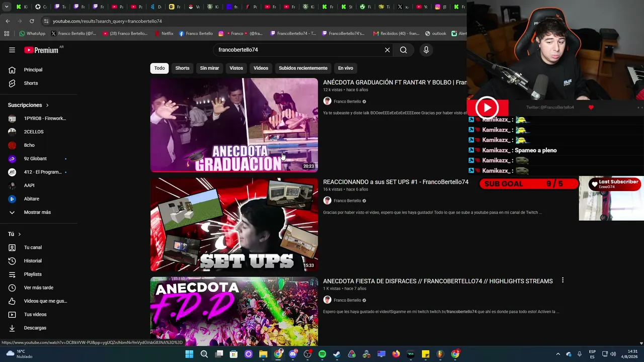
Task: Click the magnifying glass search button
Action: tap(404, 50)
